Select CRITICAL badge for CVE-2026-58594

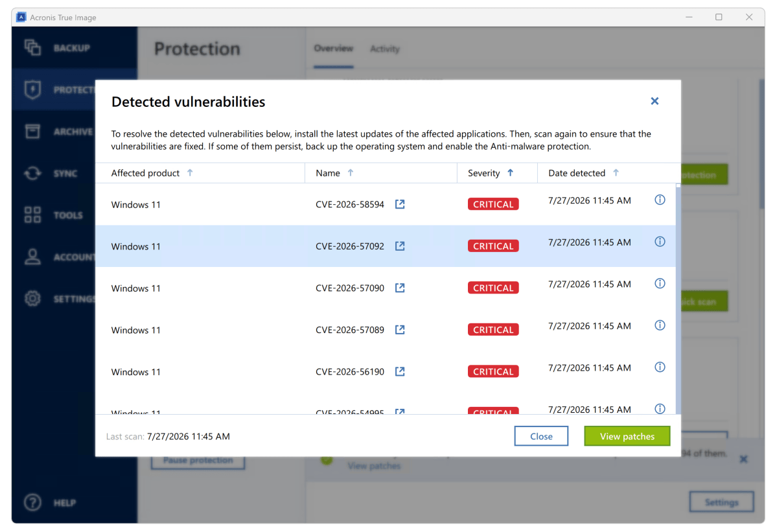[493, 204]
